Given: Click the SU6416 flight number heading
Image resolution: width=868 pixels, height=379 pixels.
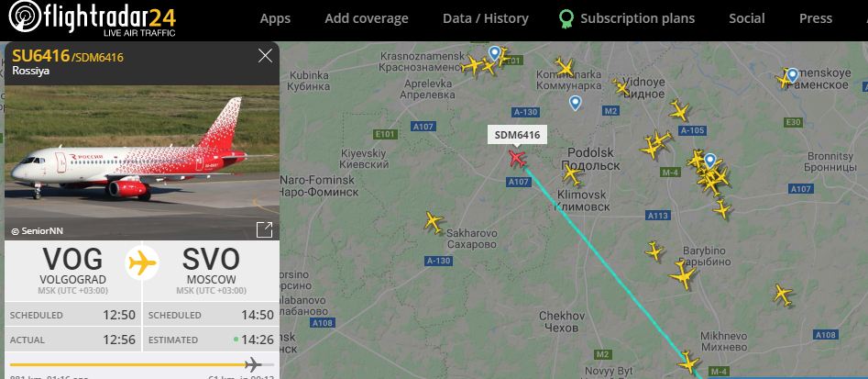Looking at the screenshot, I should [x=41, y=55].
